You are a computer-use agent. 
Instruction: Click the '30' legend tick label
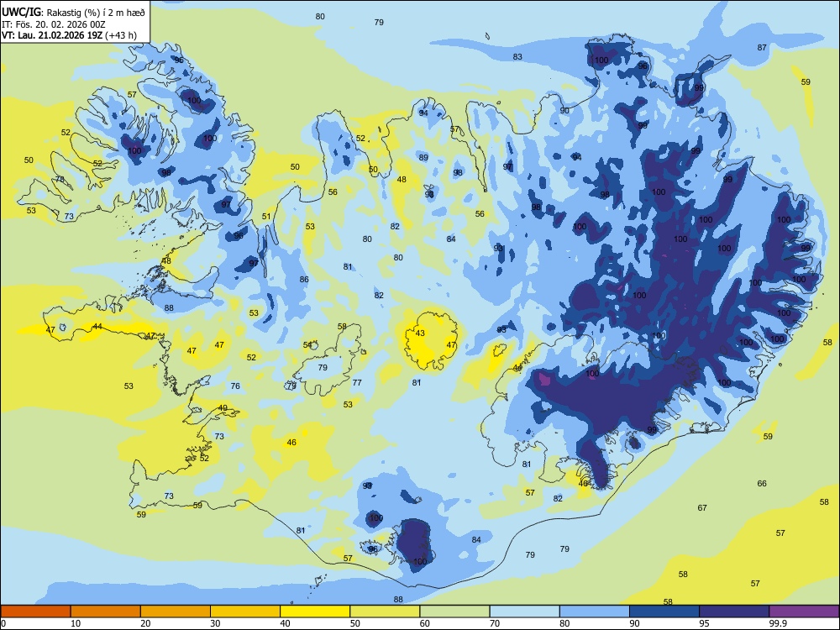pyautogui.click(x=215, y=623)
